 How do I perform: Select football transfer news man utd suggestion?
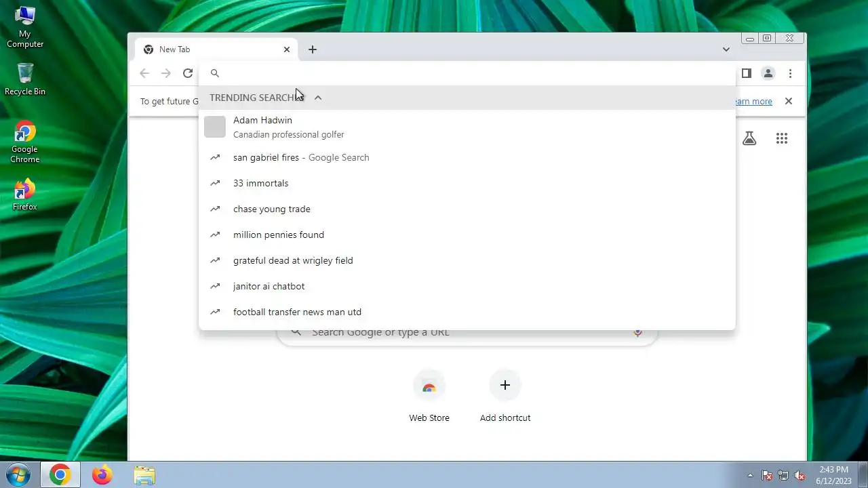(467, 312)
